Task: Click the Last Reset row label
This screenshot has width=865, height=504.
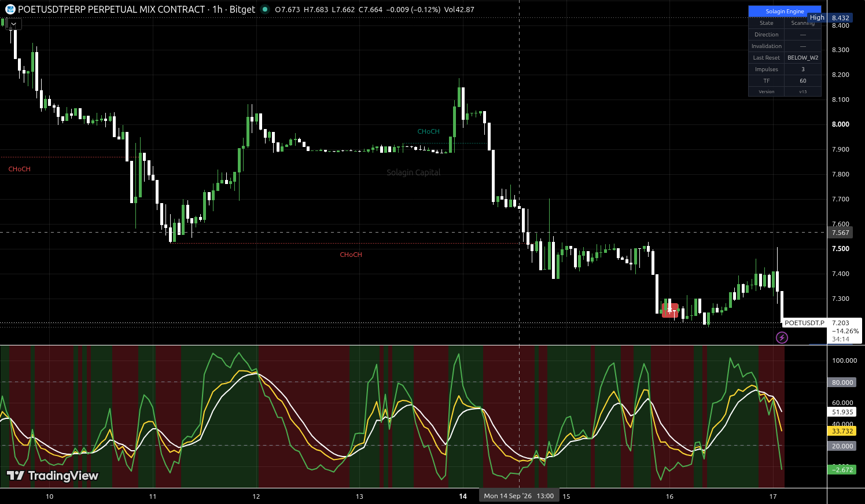Action: [x=767, y=58]
